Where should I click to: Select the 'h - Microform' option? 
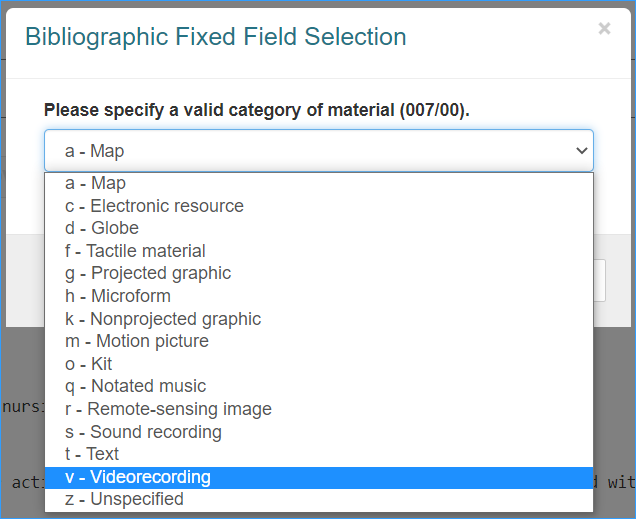(319, 296)
